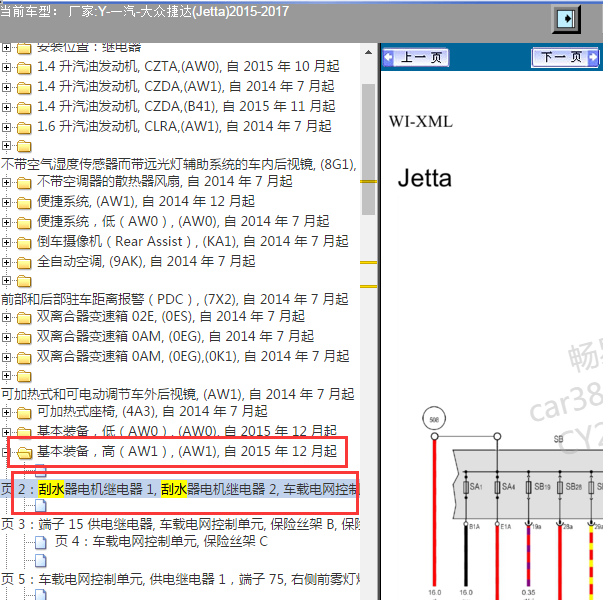Expand the 1.4 升汽油发动机 CZTA (AW0) node

(6, 67)
